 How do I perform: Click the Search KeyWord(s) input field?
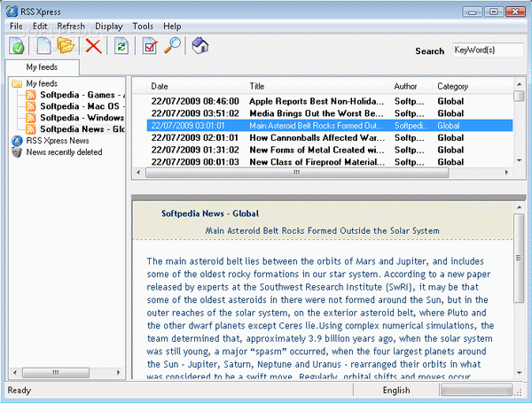[488, 50]
